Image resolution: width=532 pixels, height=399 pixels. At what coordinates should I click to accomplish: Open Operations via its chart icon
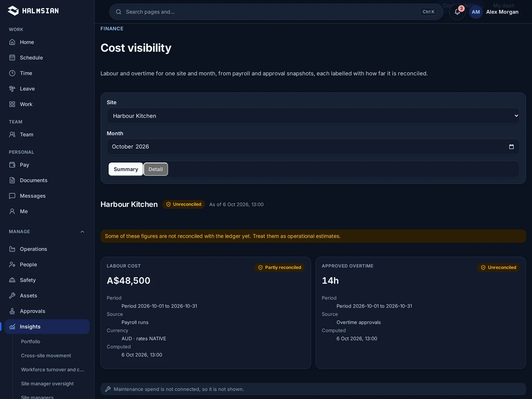12,249
